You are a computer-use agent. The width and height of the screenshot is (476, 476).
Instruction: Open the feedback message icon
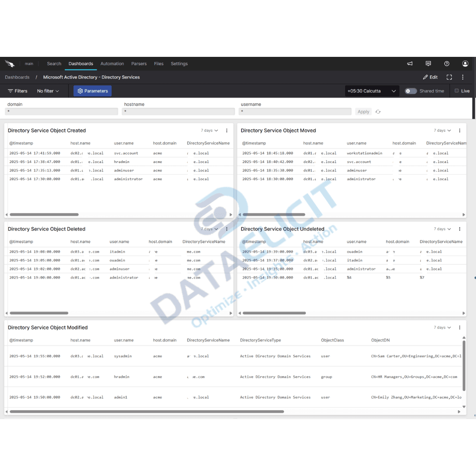pyautogui.click(x=428, y=63)
